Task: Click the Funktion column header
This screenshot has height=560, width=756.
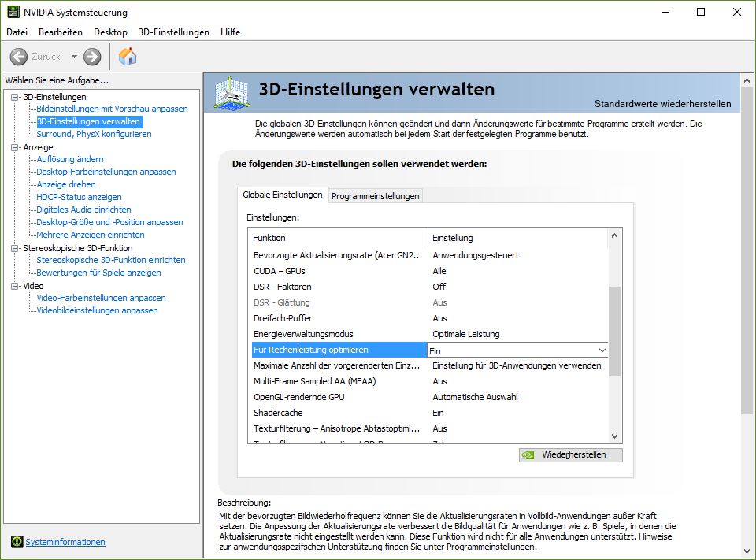Action: tap(339, 238)
